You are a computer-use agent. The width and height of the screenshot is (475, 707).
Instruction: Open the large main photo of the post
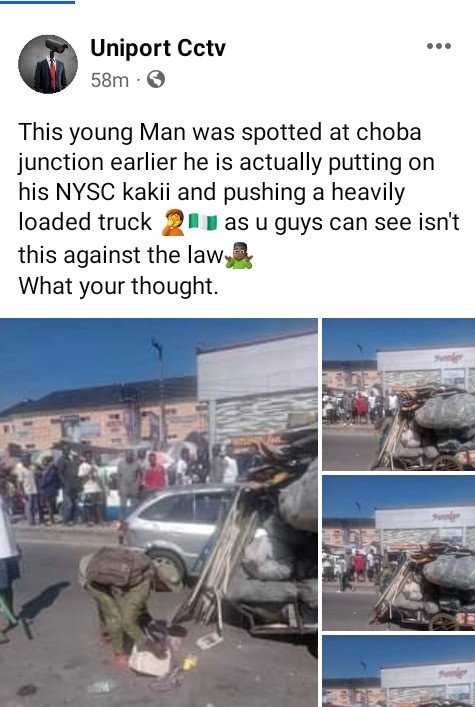click(x=159, y=513)
